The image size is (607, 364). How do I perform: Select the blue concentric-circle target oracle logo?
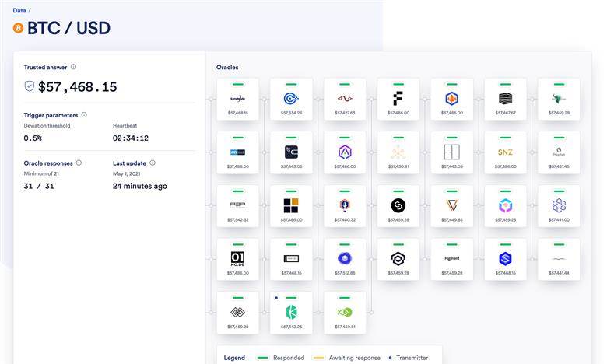click(x=291, y=99)
